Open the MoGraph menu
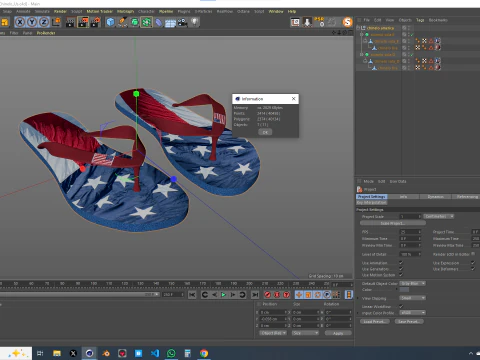This screenshot has height=360, width=480. [x=125, y=12]
